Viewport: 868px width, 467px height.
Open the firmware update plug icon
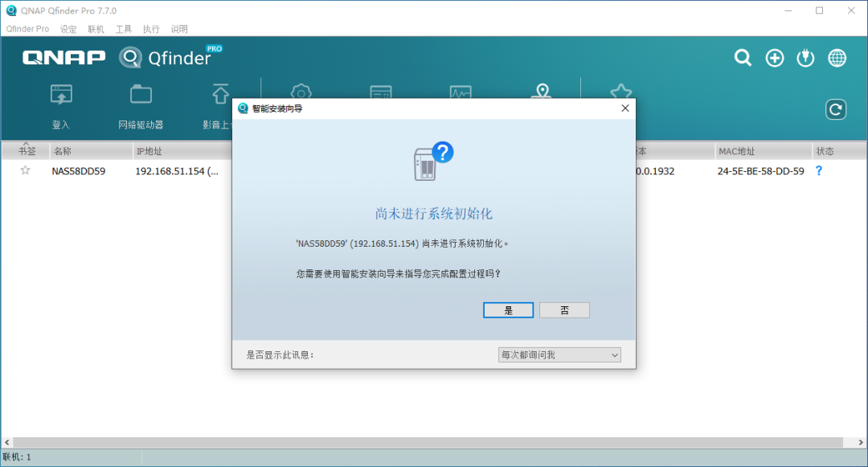805,57
